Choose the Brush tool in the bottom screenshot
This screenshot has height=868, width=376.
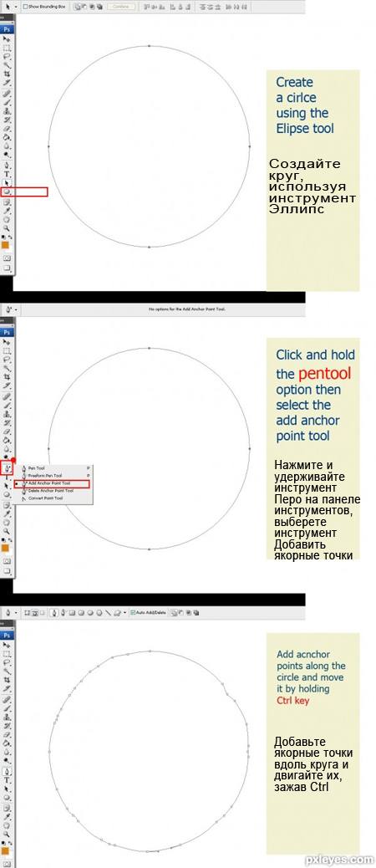(8, 708)
